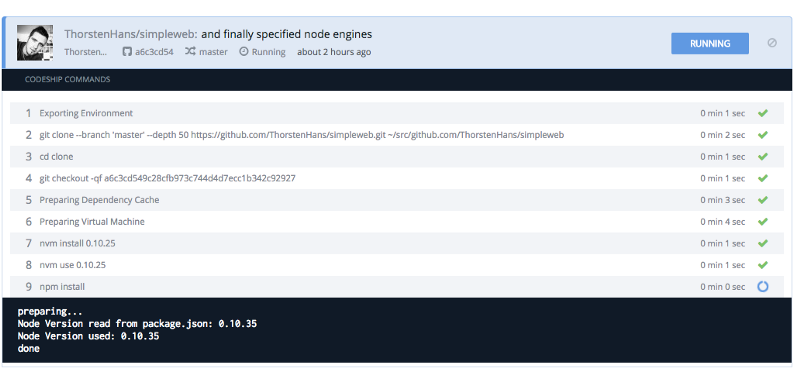The width and height of the screenshot is (800, 385).
Task: Click '0 min 0 sec' duration for npm install
Action: tap(722, 287)
